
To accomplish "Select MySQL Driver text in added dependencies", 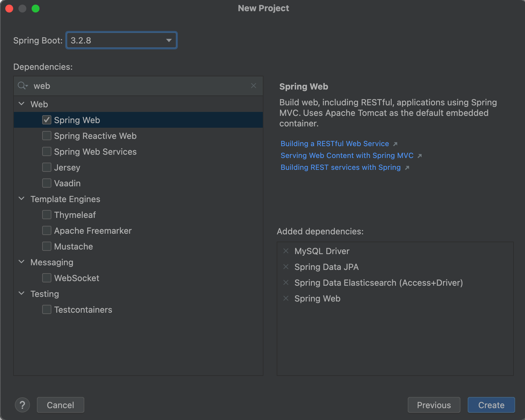I will (x=322, y=251).
